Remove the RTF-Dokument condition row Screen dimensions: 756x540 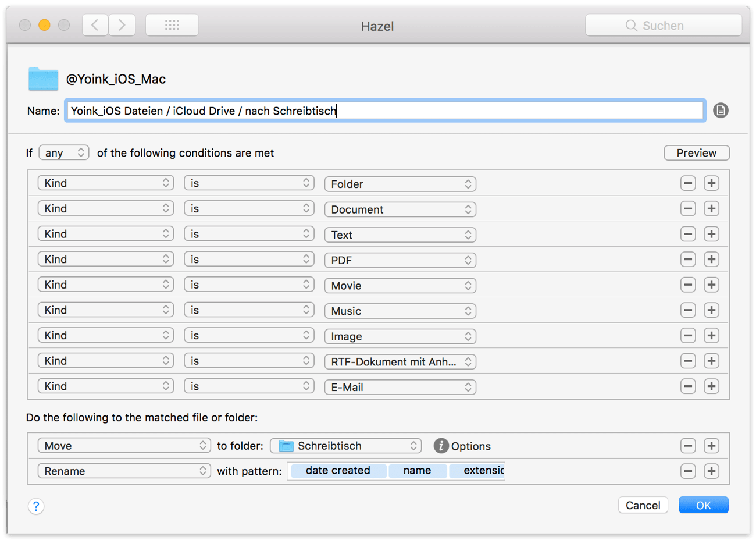click(x=688, y=361)
